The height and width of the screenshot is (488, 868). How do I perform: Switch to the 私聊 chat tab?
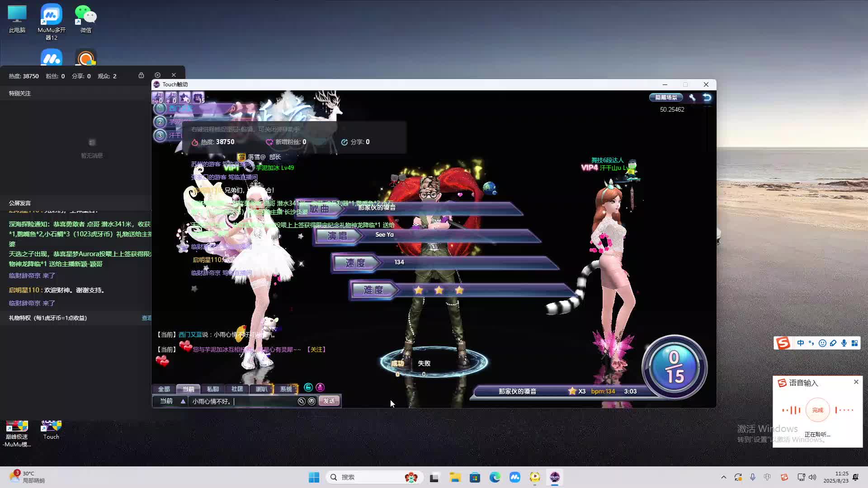[212, 389]
